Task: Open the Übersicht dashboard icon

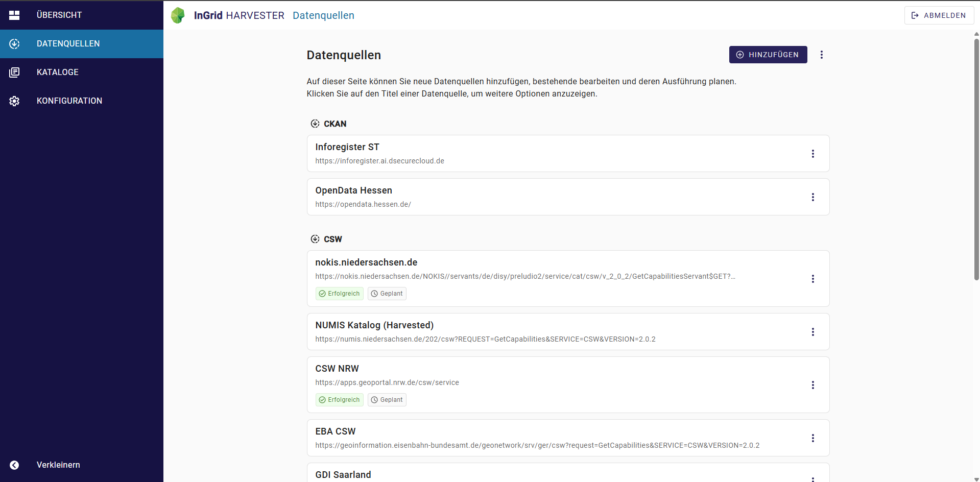Action: click(14, 15)
